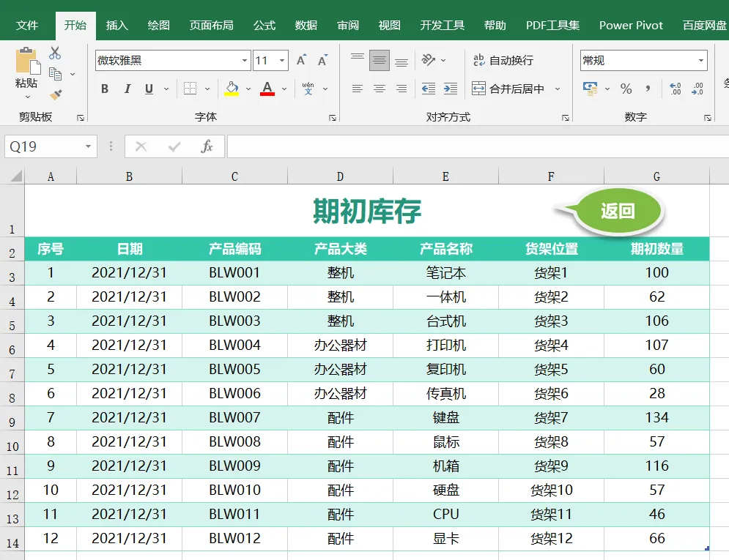Decrease font size with smaller A
This screenshot has width=729, height=560.
pos(322,60)
